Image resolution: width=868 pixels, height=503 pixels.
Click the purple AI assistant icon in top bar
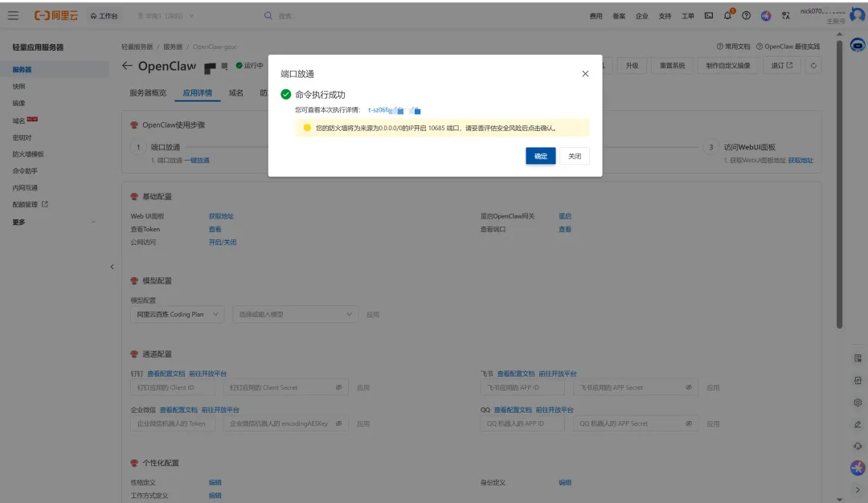click(766, 15)
